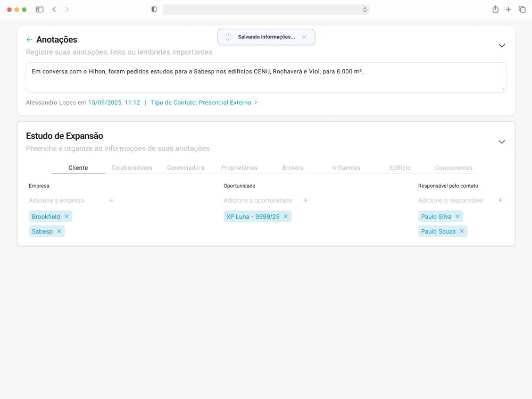Focus the Adicione a empresa field
The height and width of the screenshot is (399, 532).
click(66, 200)
